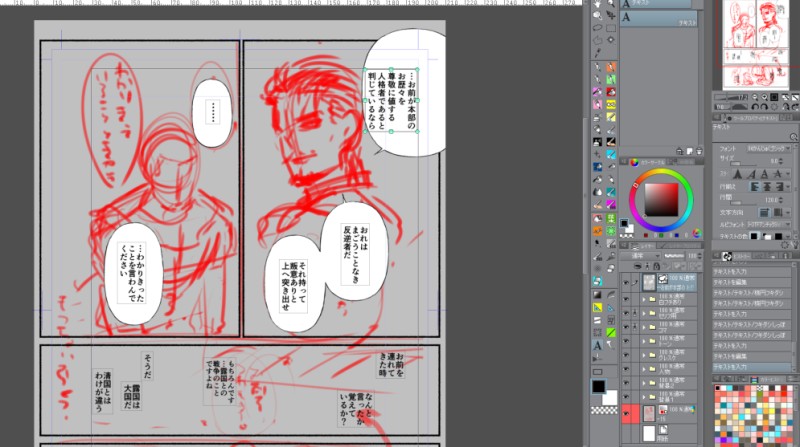
Task: Select the Gradient tool
Action: (597, 295)
